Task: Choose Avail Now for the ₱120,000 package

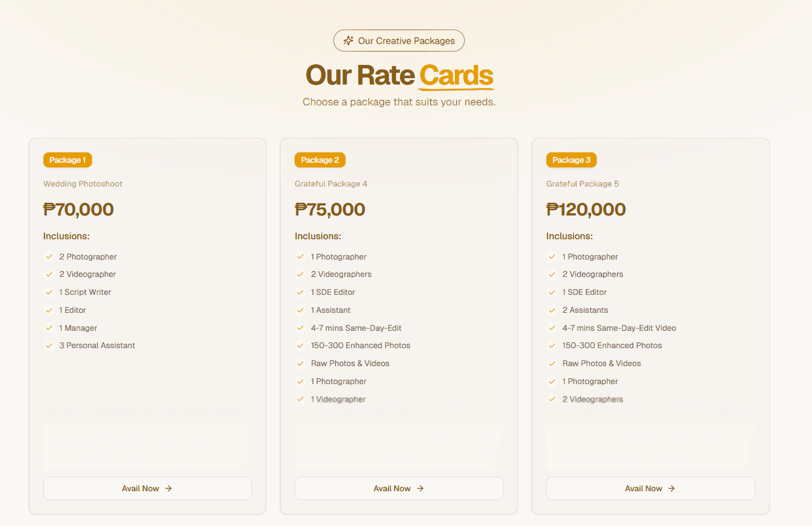Action: (x=650, y=488)
